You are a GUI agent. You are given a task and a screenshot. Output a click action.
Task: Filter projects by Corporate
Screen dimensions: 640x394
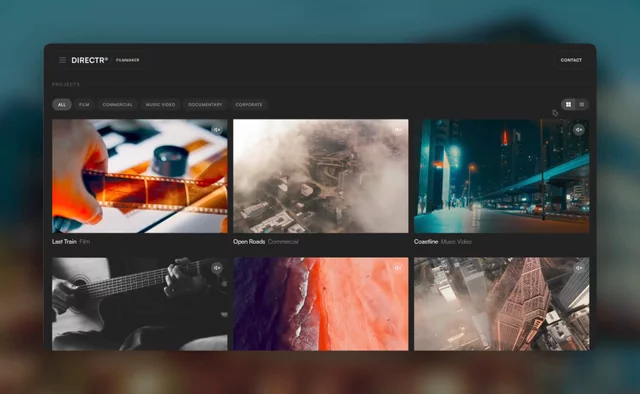249,105
